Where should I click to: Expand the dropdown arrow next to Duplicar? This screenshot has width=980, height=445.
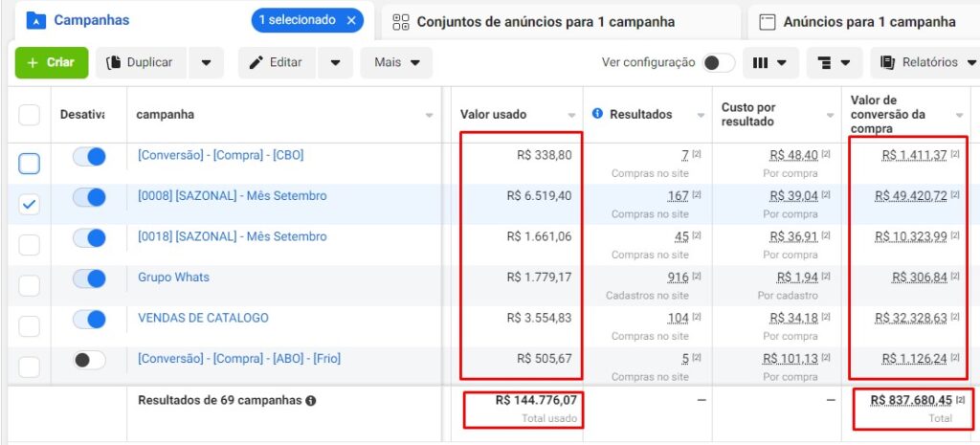pos(207,62)
